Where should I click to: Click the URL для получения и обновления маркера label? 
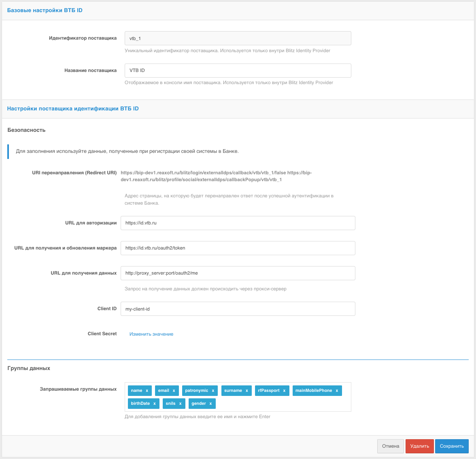coord(65,248)
